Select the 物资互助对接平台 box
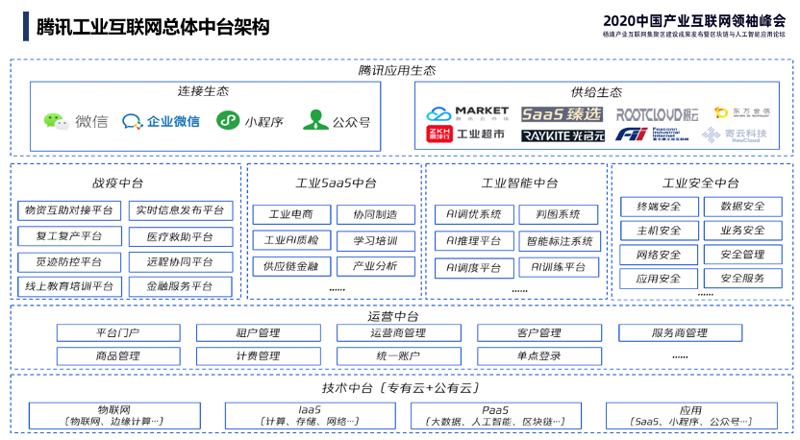Image resolution: width=800 pixels, height=440 pixels. (x=69, y=210)
